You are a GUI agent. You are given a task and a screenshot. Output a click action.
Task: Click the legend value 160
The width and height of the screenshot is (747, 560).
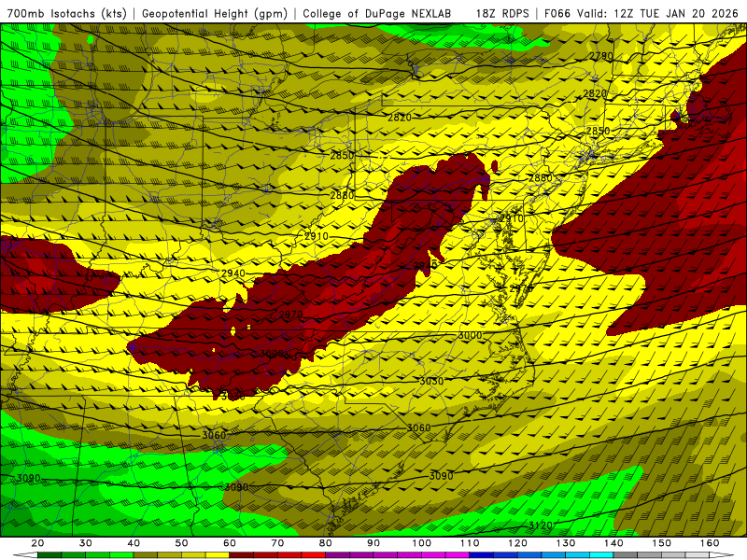[x=710, y=543]
